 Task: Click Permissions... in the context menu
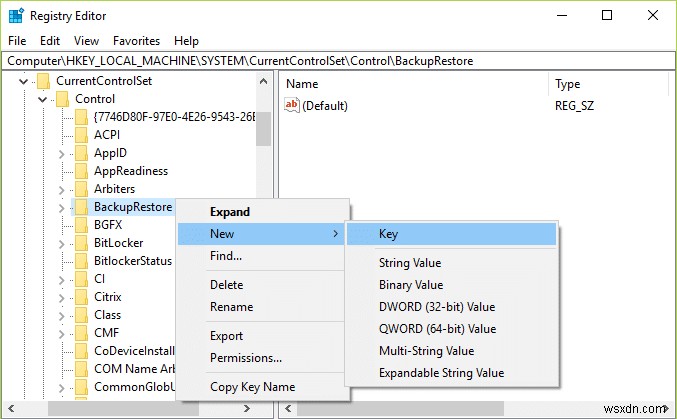tap(246, 357)
